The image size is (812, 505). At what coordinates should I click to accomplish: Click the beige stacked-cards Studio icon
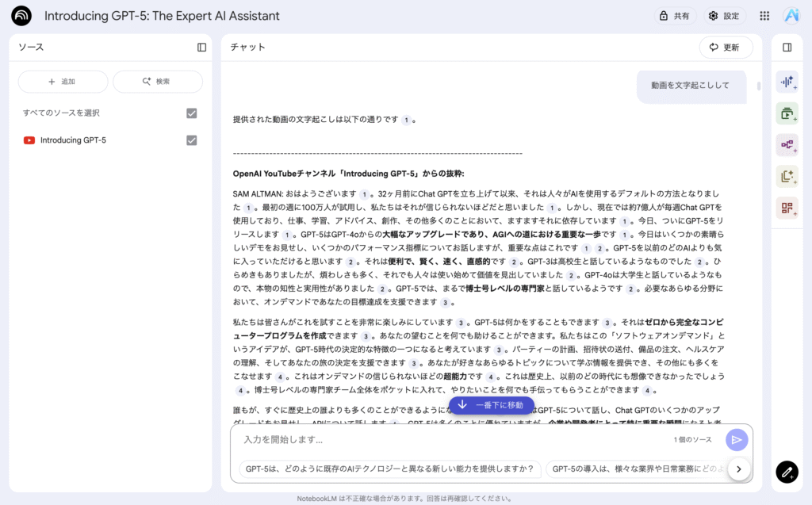[787, 177]
